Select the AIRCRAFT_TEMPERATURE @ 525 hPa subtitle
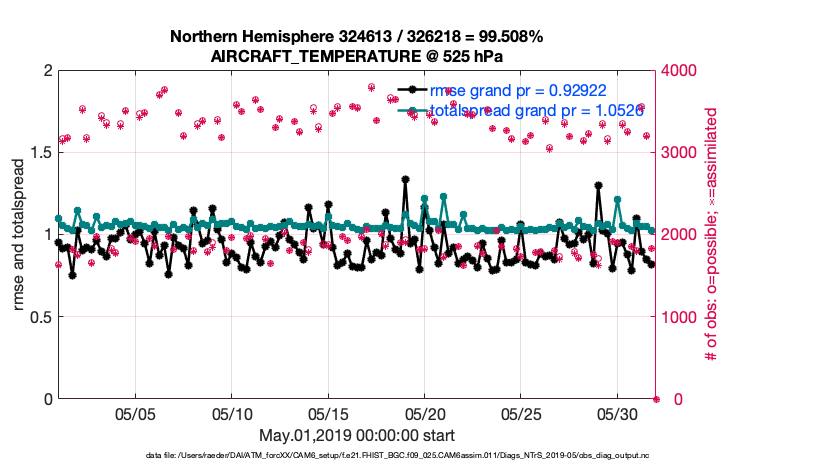 tap(357, 56)
